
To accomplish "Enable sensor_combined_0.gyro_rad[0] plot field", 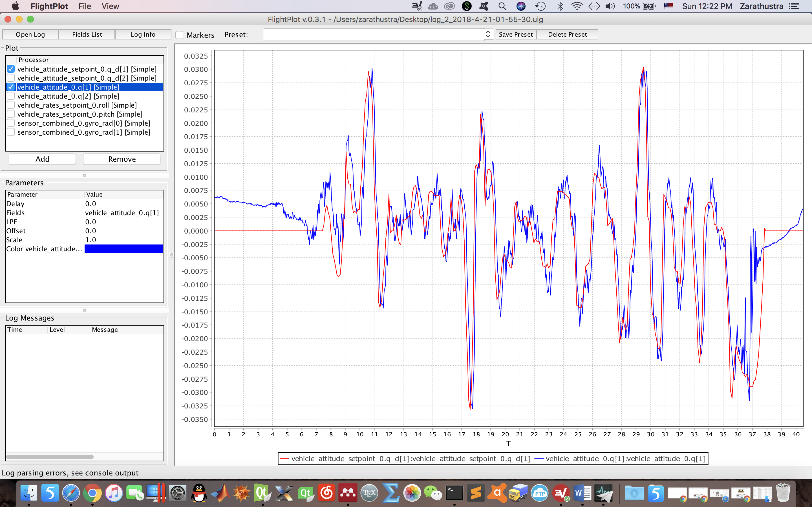I will 11,123.
